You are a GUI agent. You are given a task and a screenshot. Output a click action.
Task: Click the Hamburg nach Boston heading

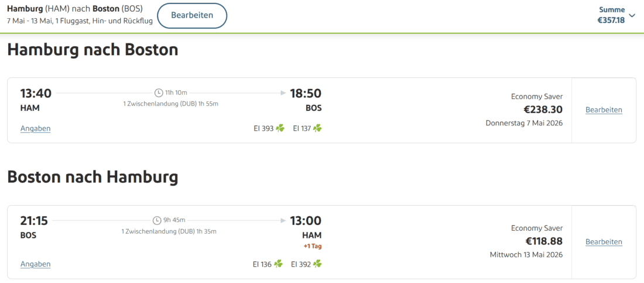93,50
